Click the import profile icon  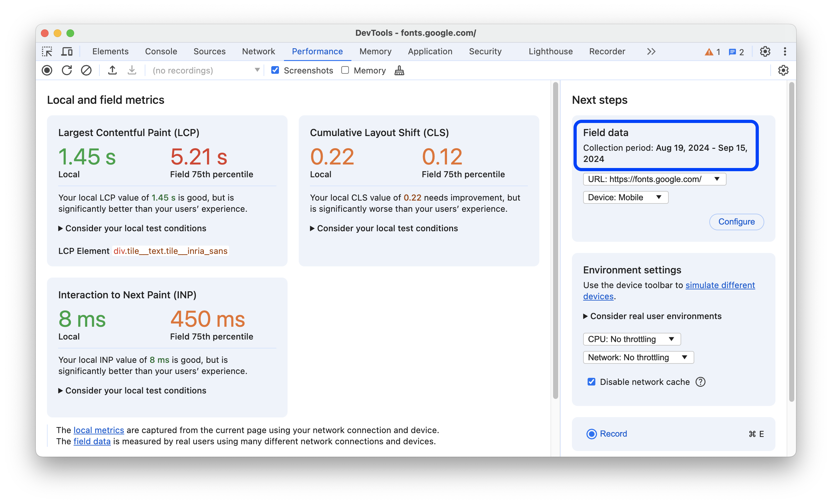tap(131, 70)
